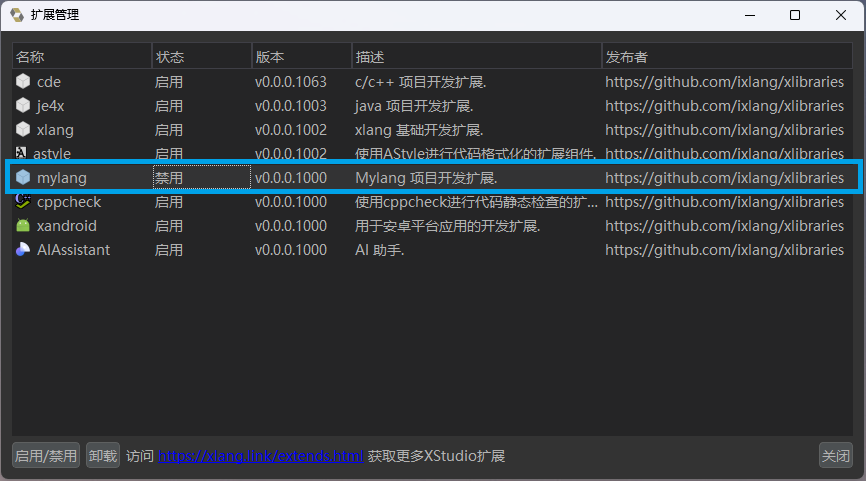Click description '用于安卓平台应用的开发扩展.'
This screenshot has width=866, height=481.
pyautogui.click(x=447, y=226)
